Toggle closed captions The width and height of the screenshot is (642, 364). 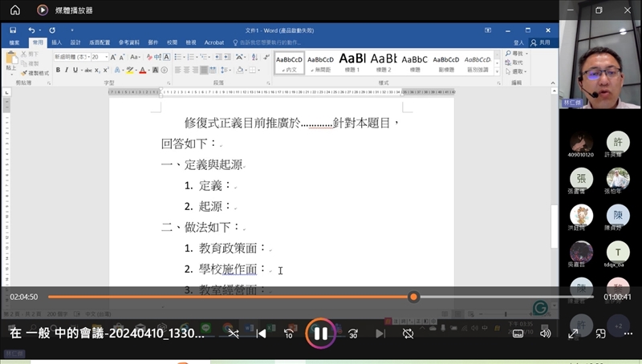click(x=518, y=334)
